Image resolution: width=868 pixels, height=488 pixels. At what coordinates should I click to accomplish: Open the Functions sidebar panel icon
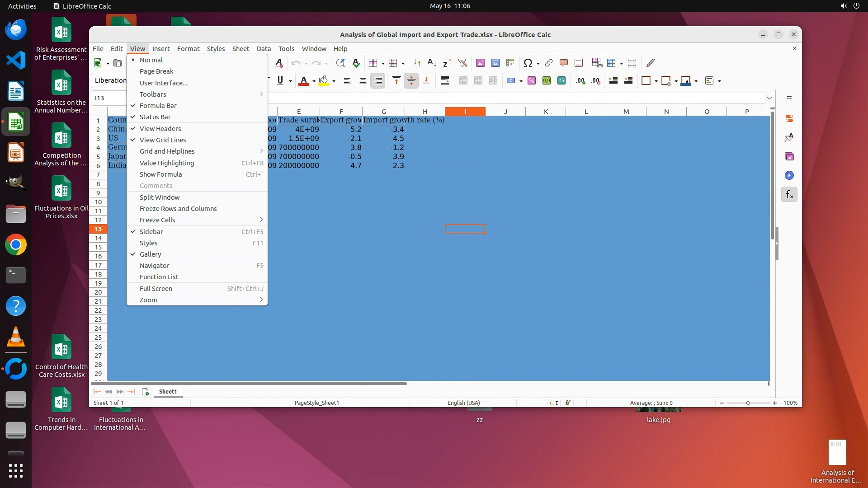click(789, 195)
